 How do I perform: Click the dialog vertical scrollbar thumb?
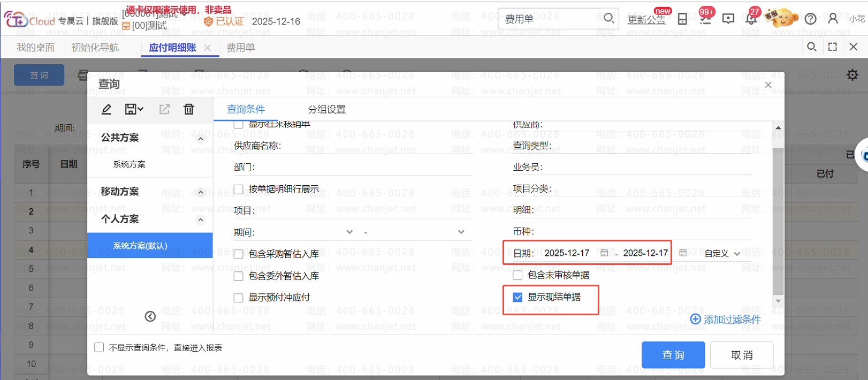778,221
